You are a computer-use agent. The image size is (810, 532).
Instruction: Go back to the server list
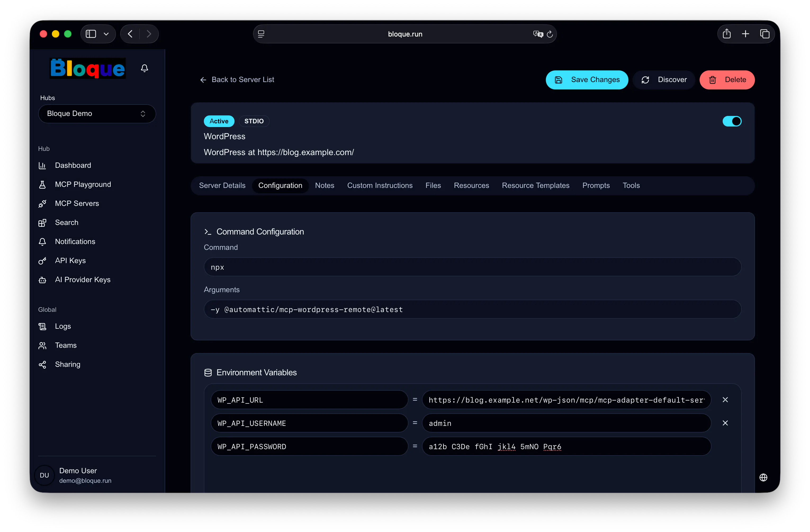pyautogui.click(x=237, y=80)
